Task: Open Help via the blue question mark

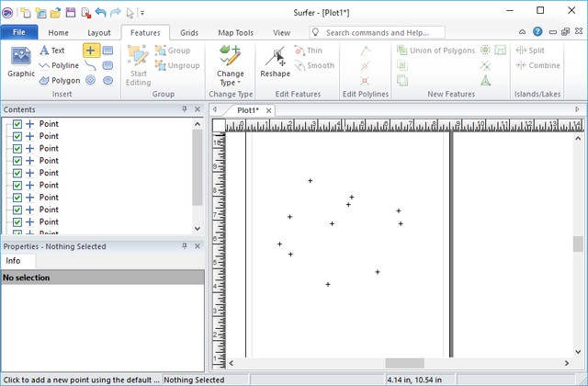Action: pos(537,31)
